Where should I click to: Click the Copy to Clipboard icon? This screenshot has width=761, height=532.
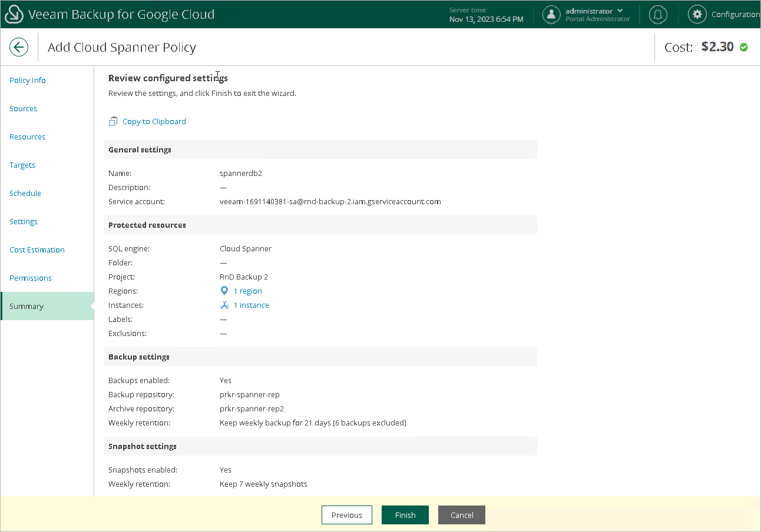113,122
